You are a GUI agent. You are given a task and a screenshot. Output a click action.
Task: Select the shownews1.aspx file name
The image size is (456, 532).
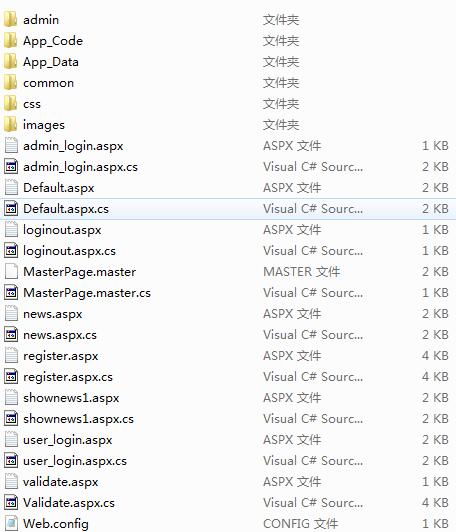pyautogui.click(x=71, y=398)
